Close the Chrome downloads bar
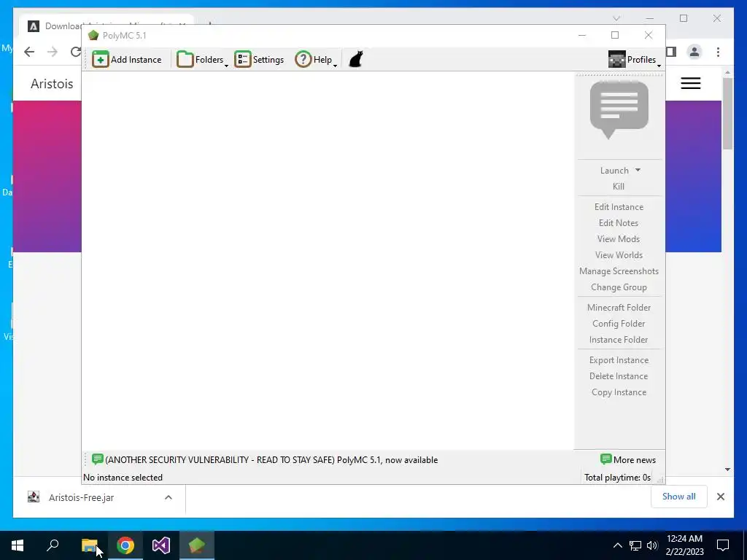 720,497
